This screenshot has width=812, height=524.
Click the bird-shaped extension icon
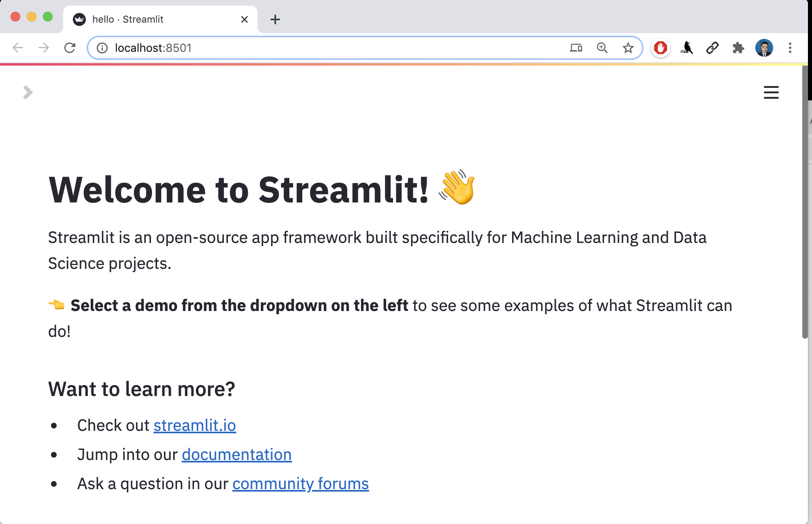(686, 48)
